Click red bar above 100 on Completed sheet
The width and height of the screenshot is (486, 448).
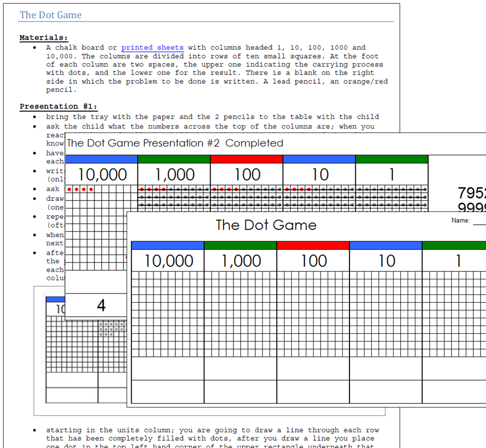[246, 159]
